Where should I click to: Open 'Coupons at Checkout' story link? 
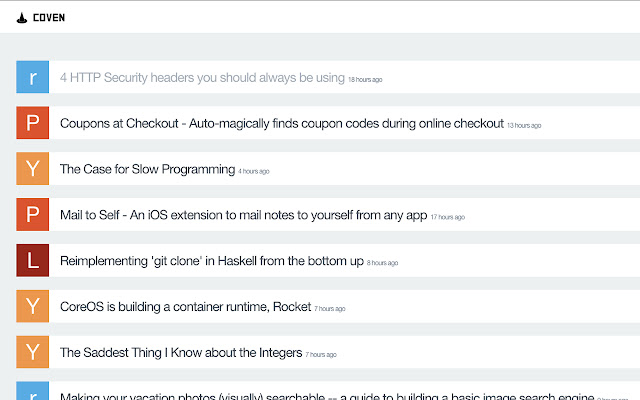(281, 123)
